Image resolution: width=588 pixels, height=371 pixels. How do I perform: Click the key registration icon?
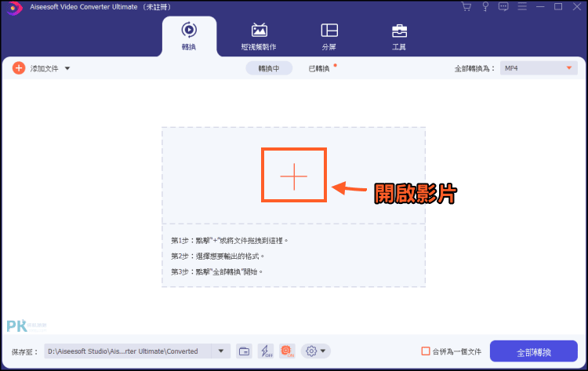coord(485,7)
